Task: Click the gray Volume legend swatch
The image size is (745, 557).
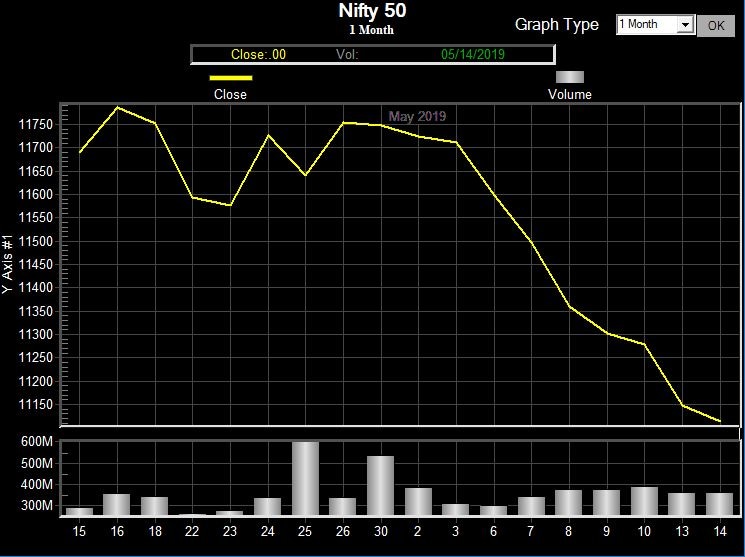Action: (x=569, y=77)
